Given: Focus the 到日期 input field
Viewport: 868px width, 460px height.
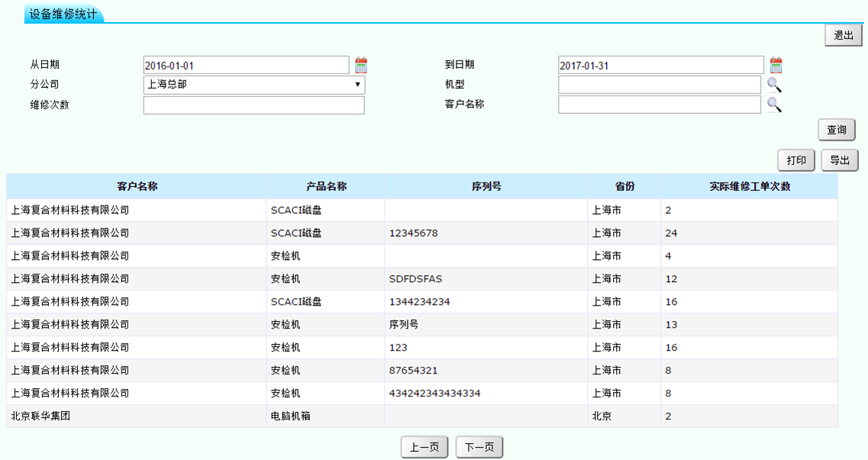Looking at the screenshot, I should (661, 66).
